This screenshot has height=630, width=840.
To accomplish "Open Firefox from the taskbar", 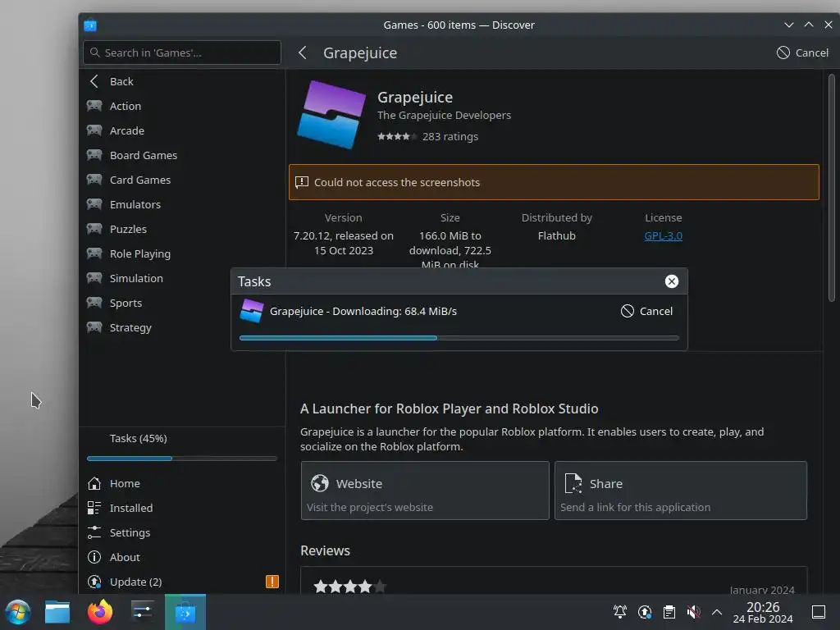I will click(x=100, y=612).
